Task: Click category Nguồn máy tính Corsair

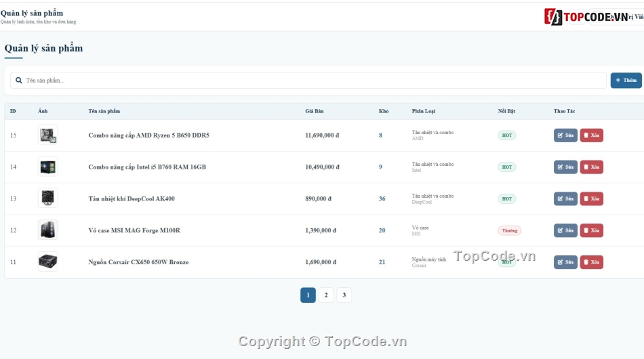Action: (429, 262)
